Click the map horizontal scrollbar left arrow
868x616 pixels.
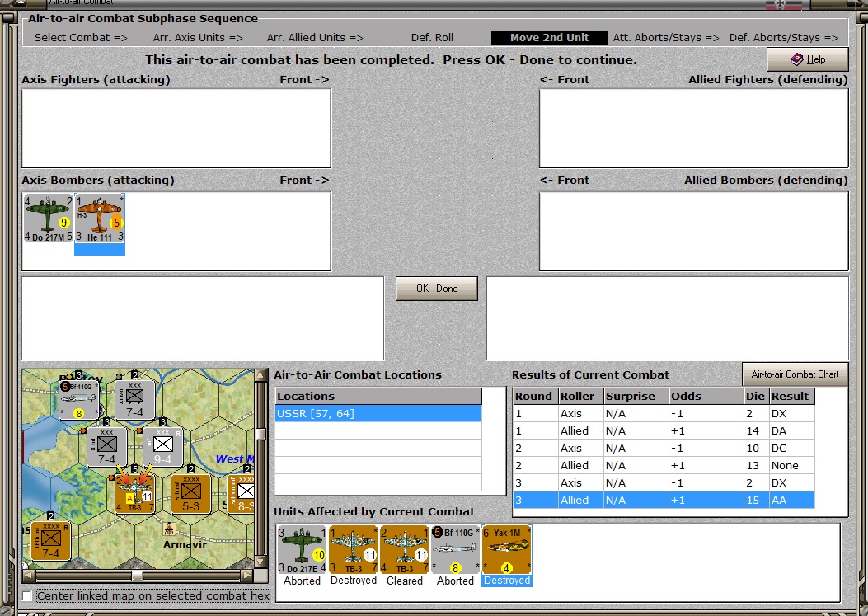[28, 576]
